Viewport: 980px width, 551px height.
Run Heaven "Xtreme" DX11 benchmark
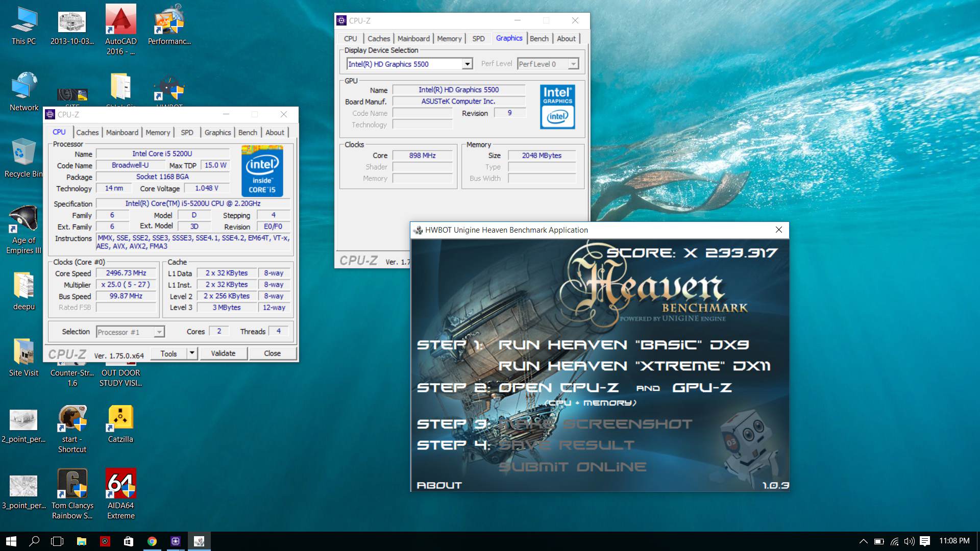pyautogui.click(x=634, y=366)
